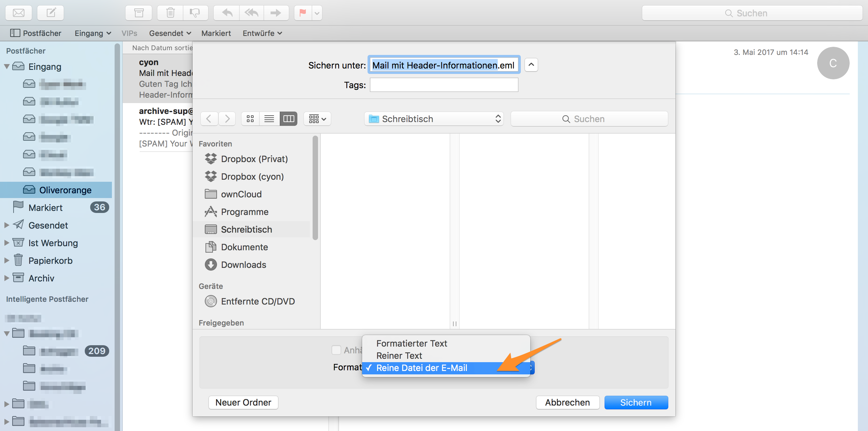Viewport: 868px width, 431px height.
Task: Click the favorites sidebar scrollbar
Action: [315, 188]
